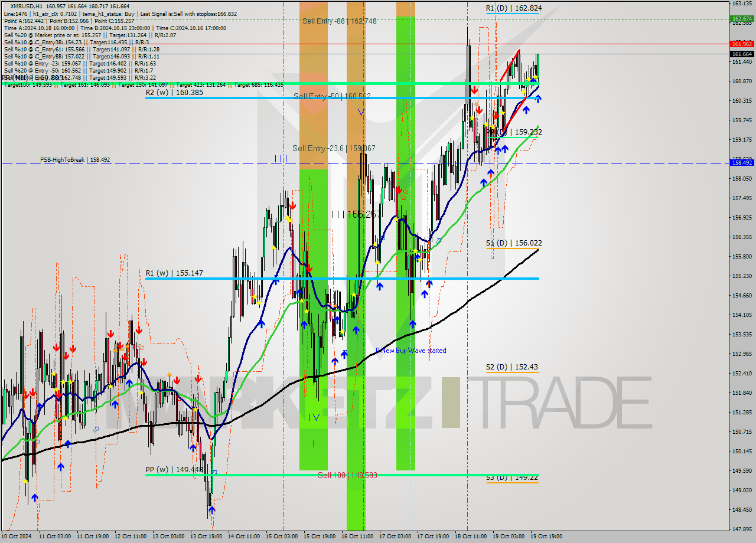Click the '17 Oct 03:00' time label

(x=395, y=537)
